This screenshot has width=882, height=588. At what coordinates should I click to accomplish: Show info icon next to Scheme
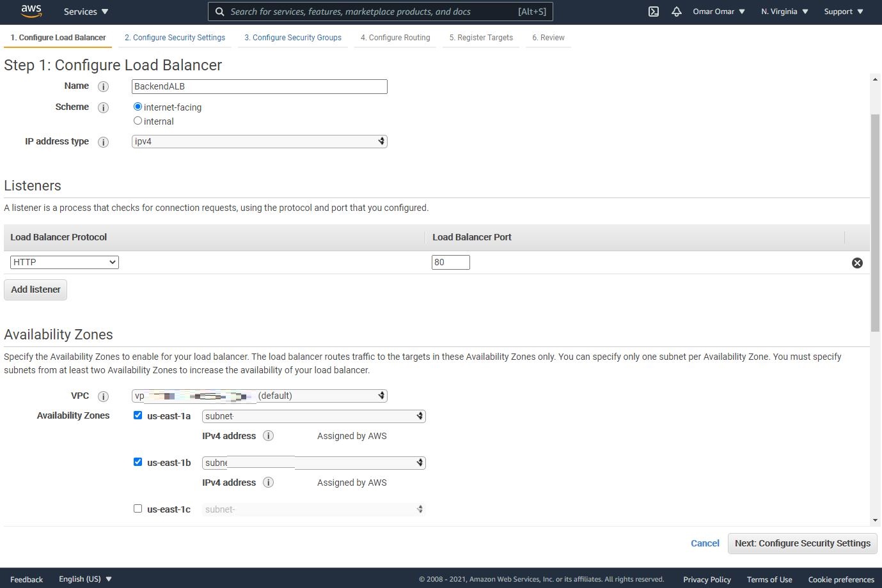pyautogui.click(x=103, y=107)
